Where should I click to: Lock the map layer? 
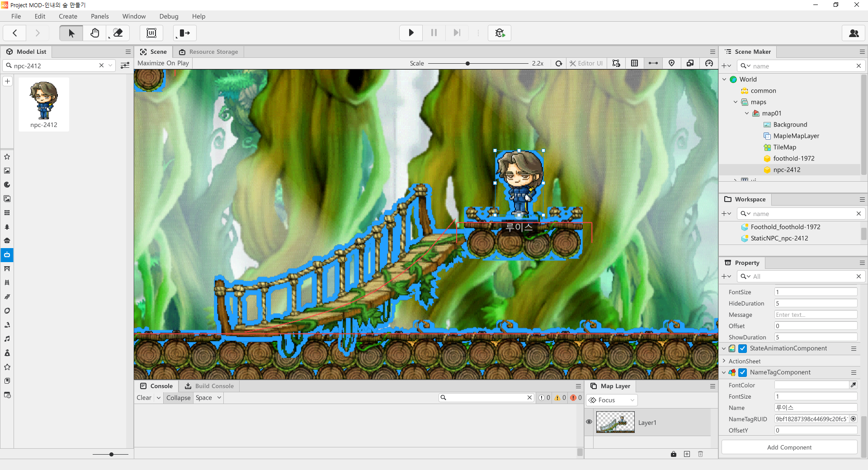point(674,454)
